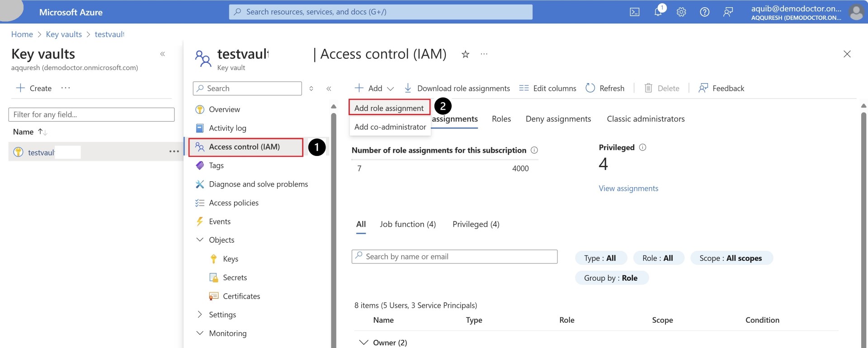Screen dimensions: 868x348
Task: Focus the global search resources box
Action: (x=381, y=12)
